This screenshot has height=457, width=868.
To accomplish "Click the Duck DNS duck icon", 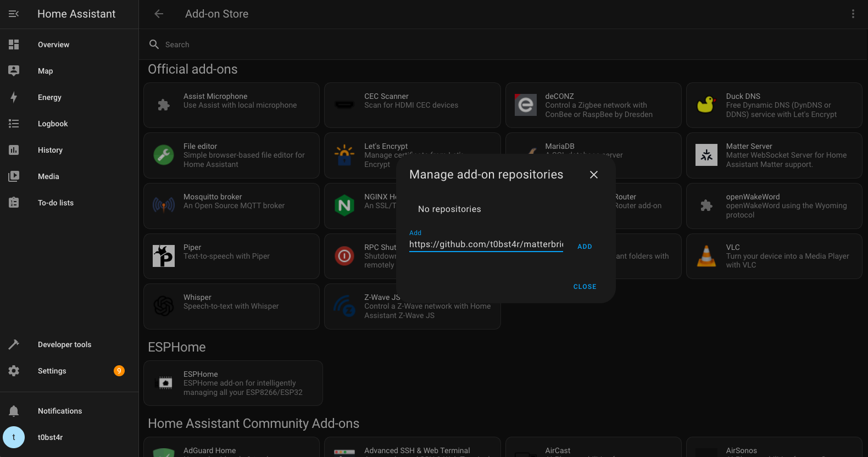I will tap(706, 105).
